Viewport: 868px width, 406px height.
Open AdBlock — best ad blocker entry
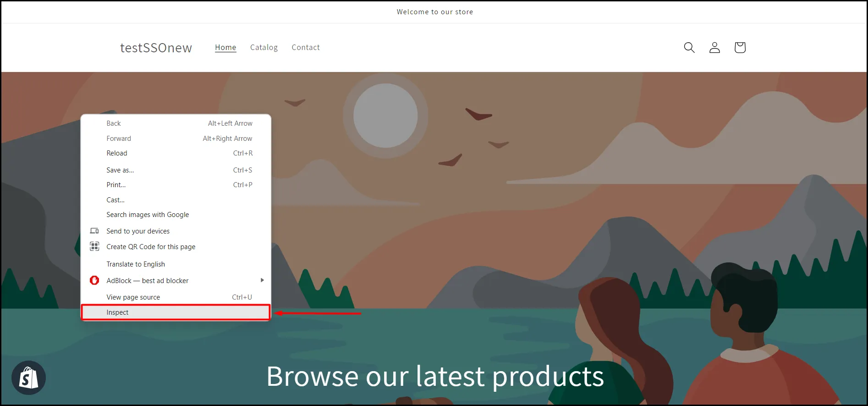click(x=176, y=281)
